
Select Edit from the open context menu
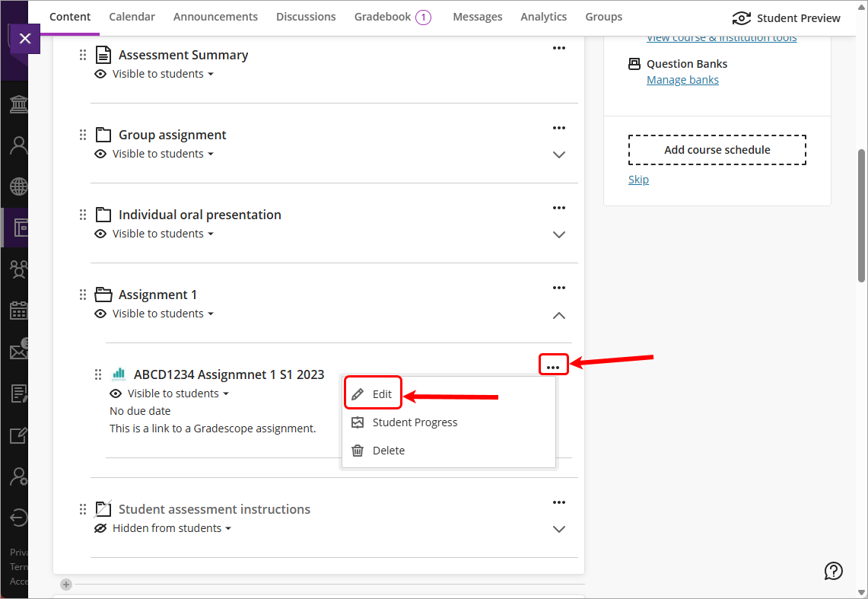(x=373, y=393)
